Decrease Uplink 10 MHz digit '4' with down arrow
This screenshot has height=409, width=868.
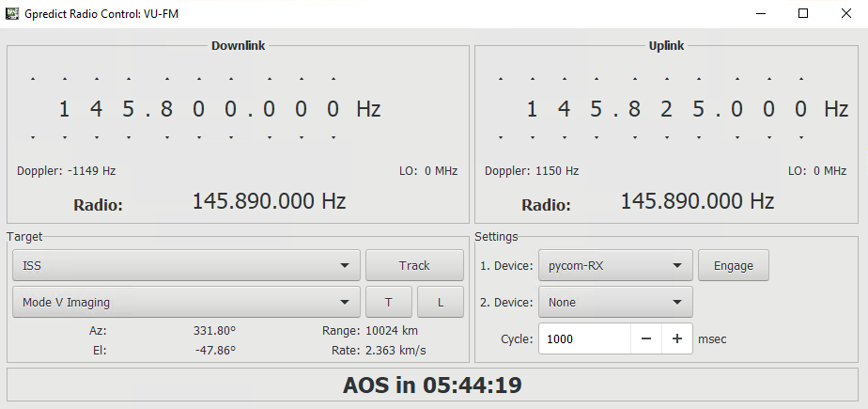pos(565,137)
